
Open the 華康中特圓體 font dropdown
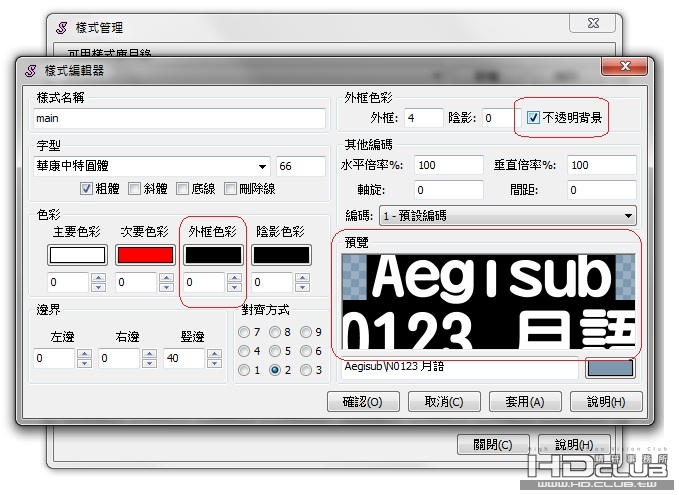click(262, 166)
